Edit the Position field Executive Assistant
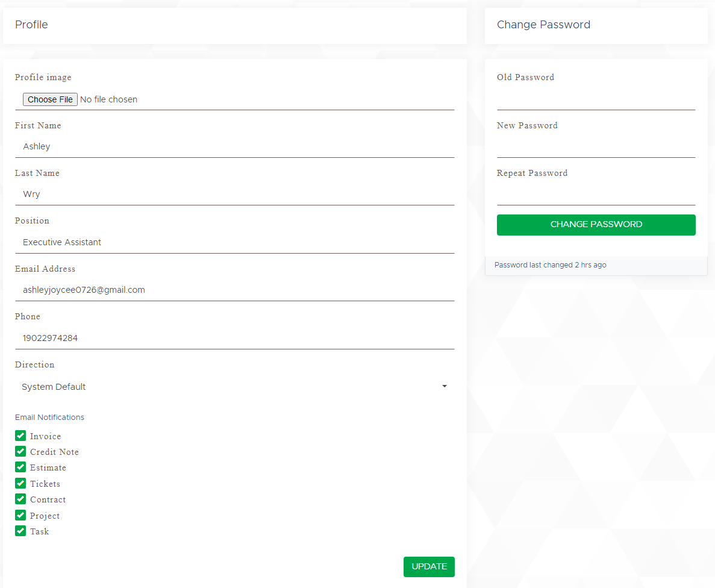 234,242
